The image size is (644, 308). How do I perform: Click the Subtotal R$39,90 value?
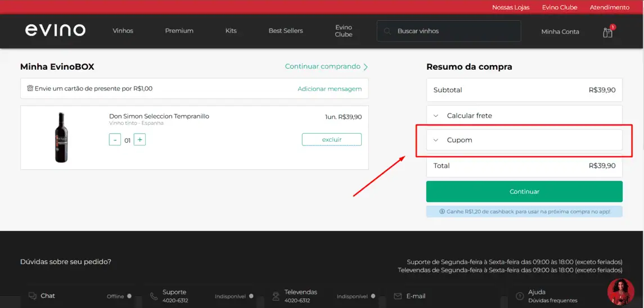(x=602, y=90)
